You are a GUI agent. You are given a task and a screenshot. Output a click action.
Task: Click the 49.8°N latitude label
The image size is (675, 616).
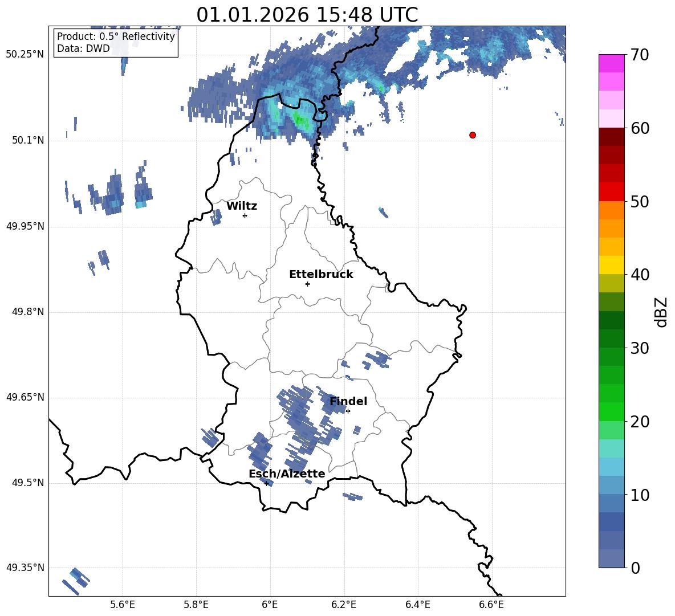[28, 312]
